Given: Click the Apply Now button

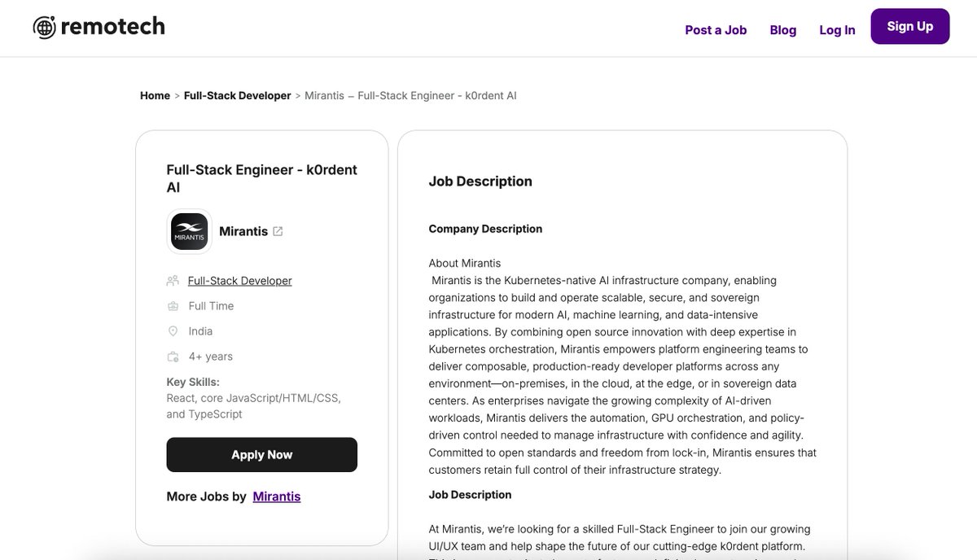Looking at the screenshot, I should [x=262, y=455].
